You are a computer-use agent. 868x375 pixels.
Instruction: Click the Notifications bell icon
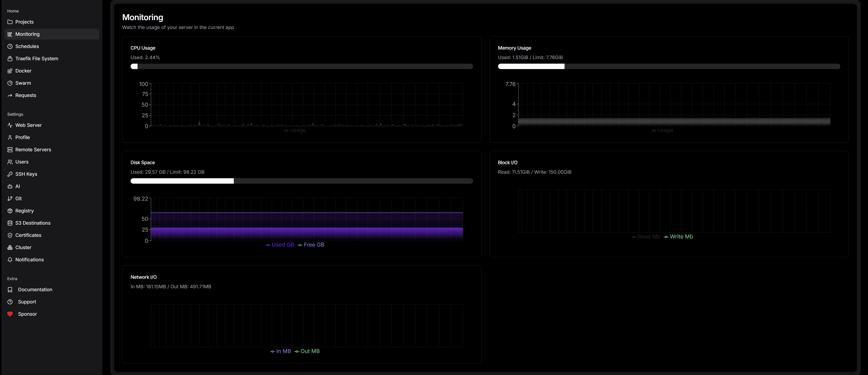click(x=10, y=260)
